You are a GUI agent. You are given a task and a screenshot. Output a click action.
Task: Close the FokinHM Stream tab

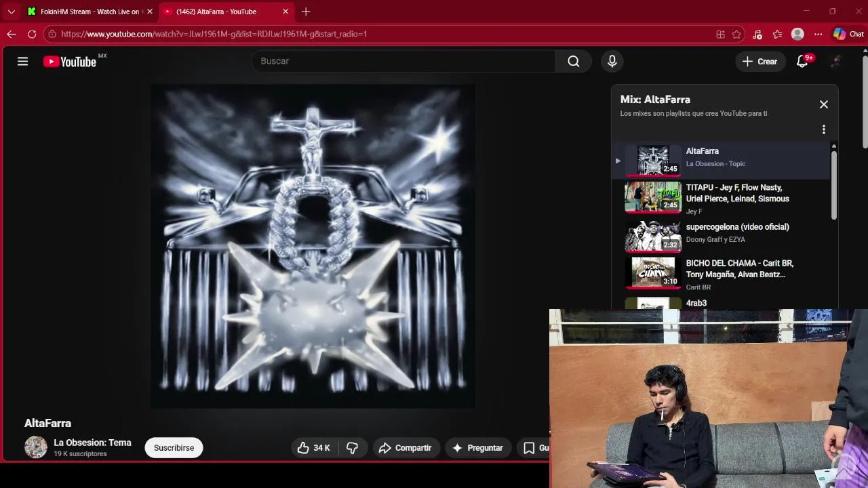click(150, 12)
